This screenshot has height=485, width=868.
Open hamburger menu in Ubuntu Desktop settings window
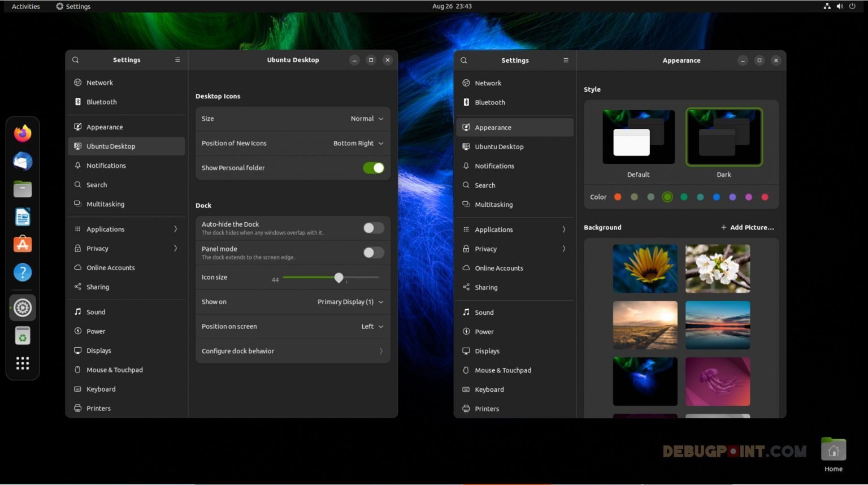177,60
